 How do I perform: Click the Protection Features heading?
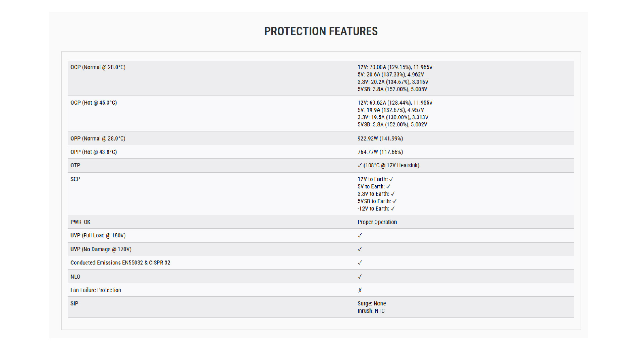coord(321,31)
